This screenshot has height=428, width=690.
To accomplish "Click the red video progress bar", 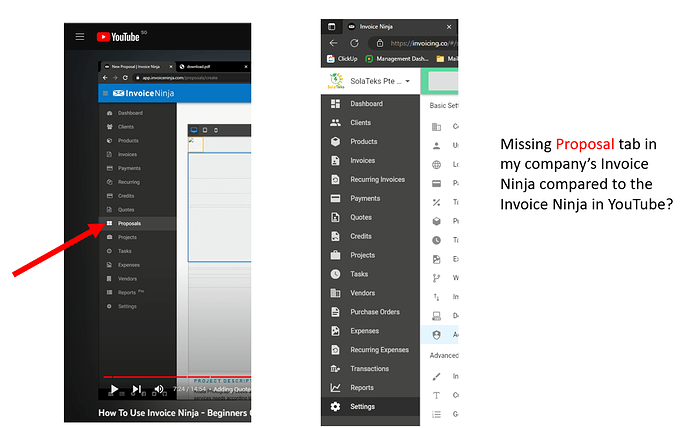I will pos(145,377).
